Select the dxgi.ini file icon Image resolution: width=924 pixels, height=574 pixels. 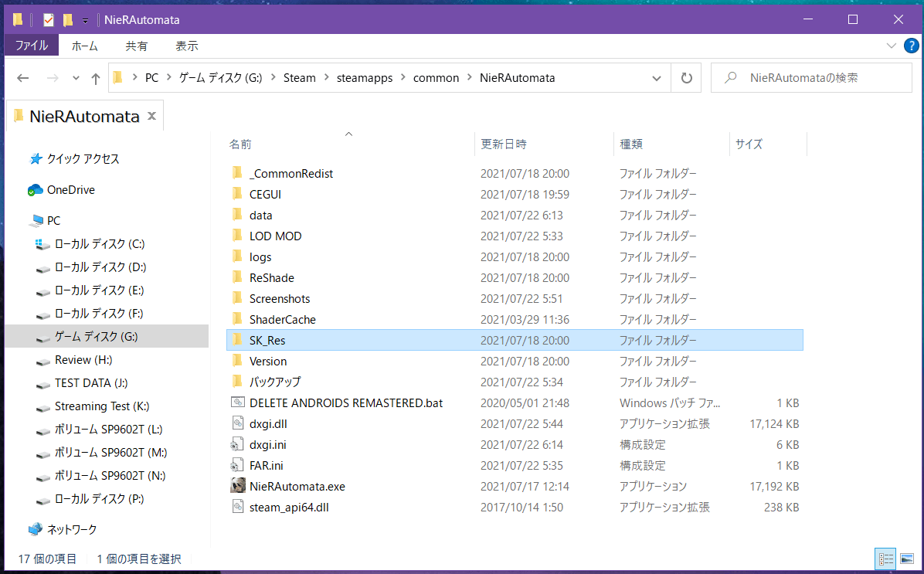click(237, 444)
